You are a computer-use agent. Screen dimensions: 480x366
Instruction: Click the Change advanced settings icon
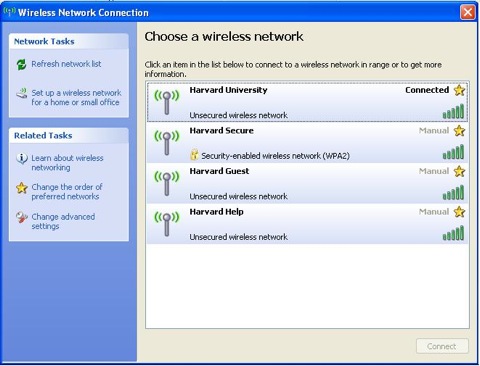pos(22,217)
